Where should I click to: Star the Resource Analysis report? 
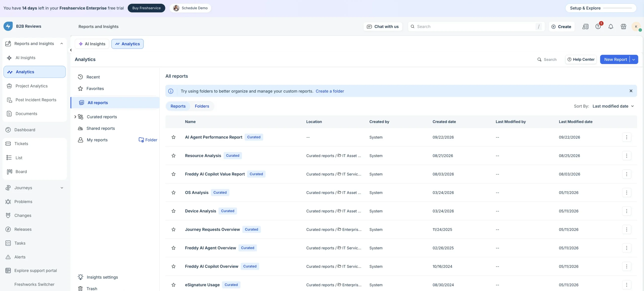(x=174, y=156)
